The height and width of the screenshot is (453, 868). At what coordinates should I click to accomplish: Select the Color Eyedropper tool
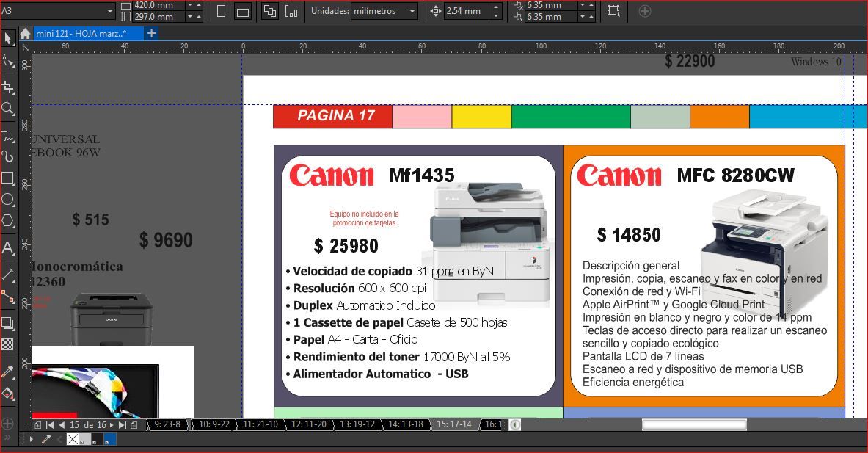pos(8,372)
